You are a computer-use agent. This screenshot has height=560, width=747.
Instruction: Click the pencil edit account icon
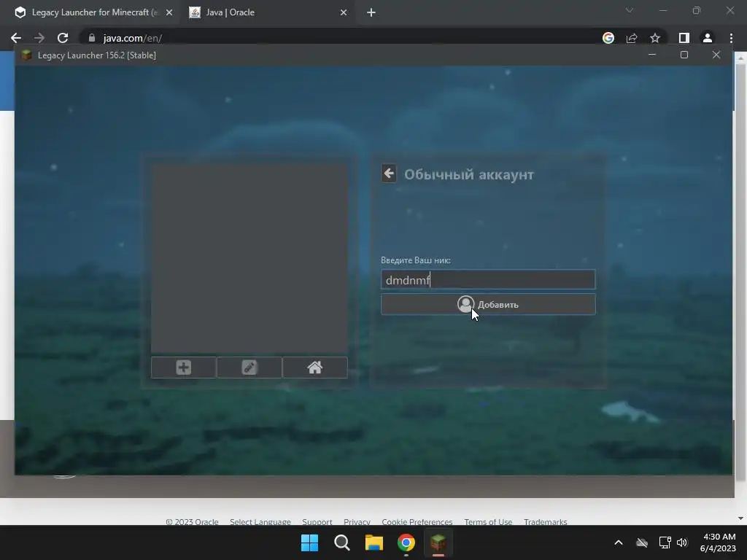pos(249,367)
